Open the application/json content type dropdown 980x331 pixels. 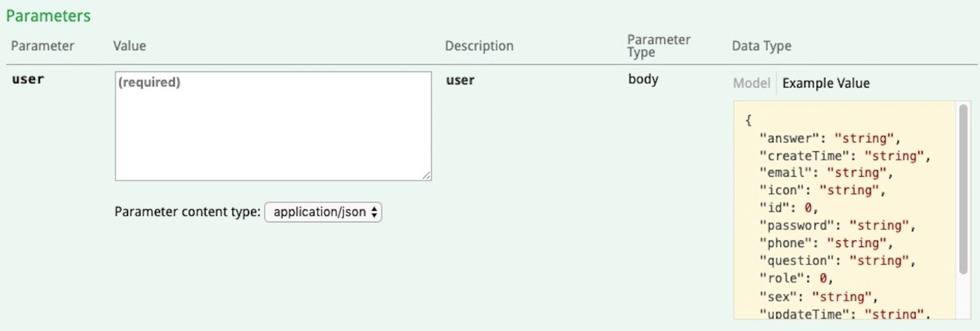(323, 212)
